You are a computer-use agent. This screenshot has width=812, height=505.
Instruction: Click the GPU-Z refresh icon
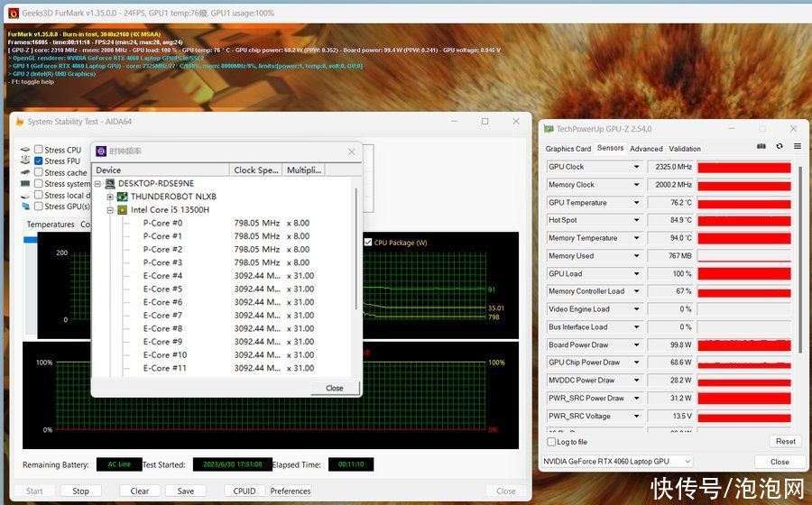pos(780,146)
